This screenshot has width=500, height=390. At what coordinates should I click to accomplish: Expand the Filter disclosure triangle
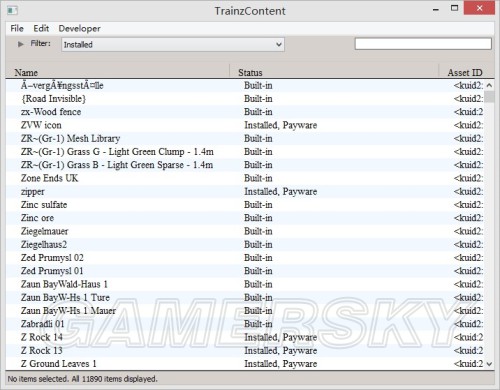tap(21, 44)
